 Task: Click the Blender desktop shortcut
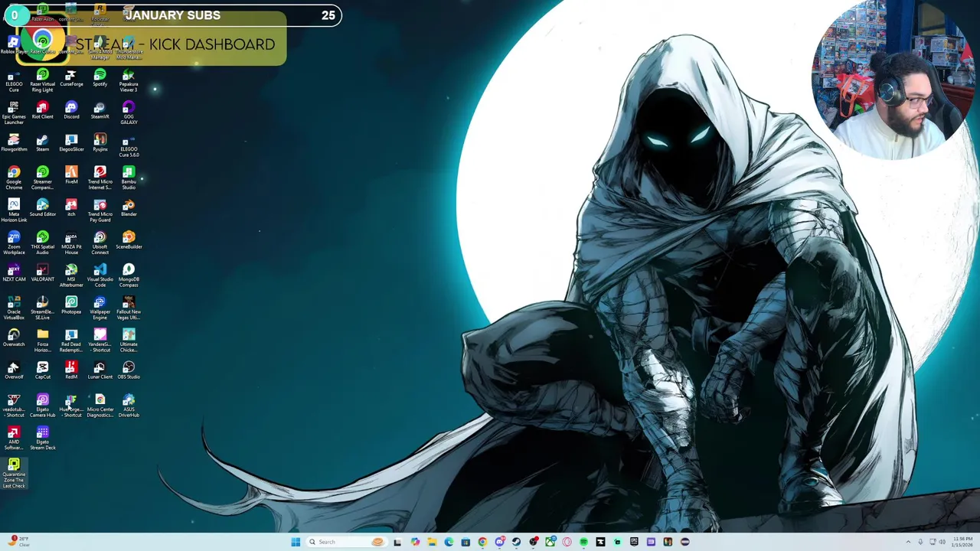(129, 208)
